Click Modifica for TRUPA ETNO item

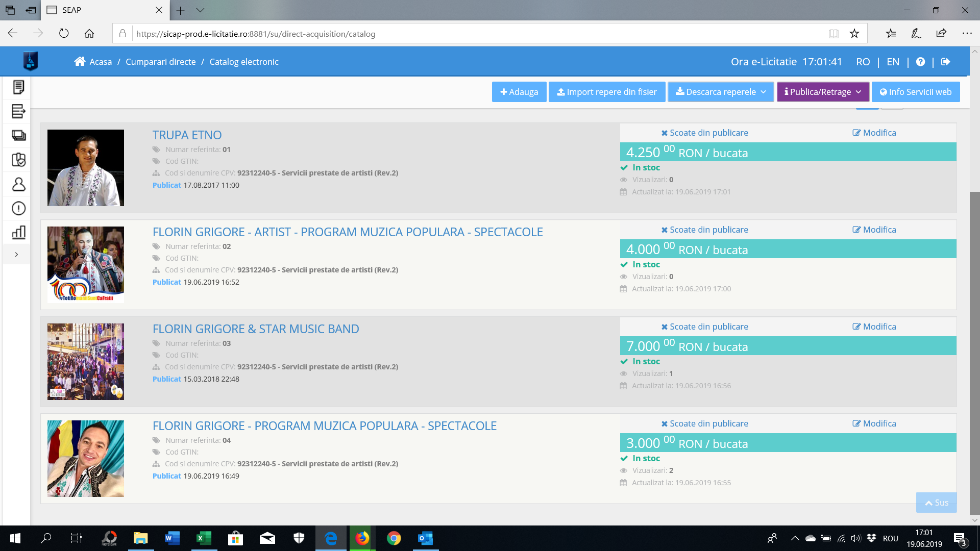pos(874,133)
